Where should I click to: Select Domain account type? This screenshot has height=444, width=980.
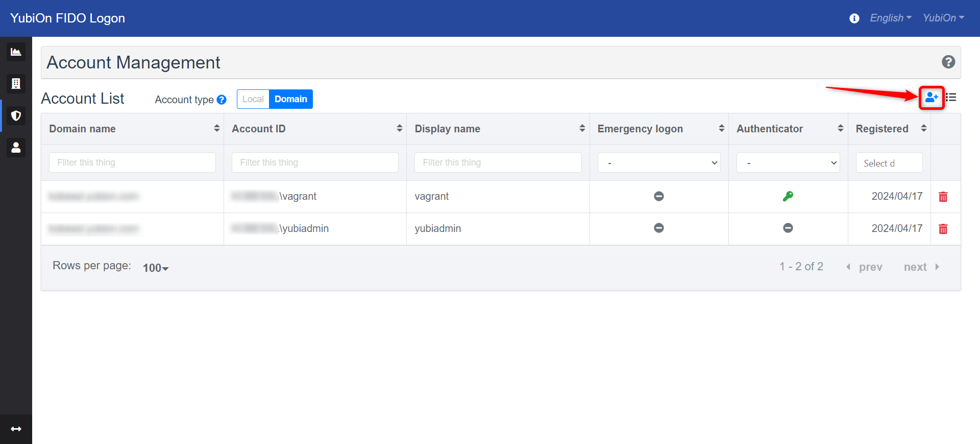(x=291, y=99)
